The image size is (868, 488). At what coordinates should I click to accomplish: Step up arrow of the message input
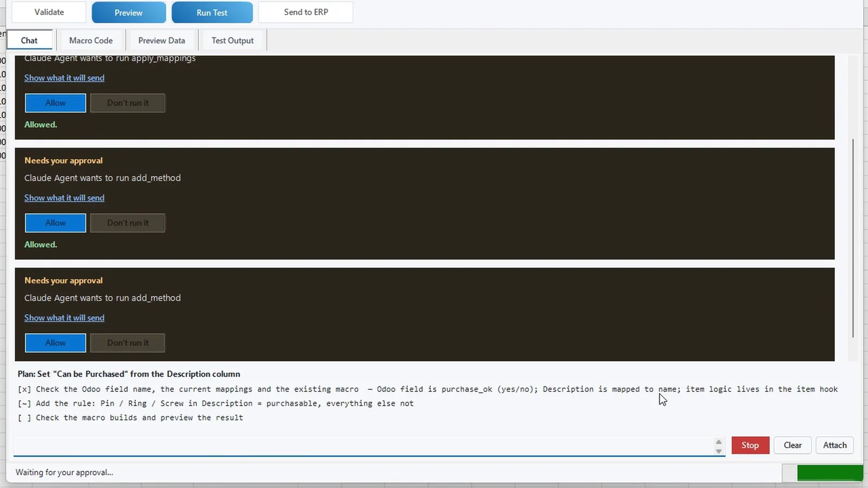click(x=719, y=441)
